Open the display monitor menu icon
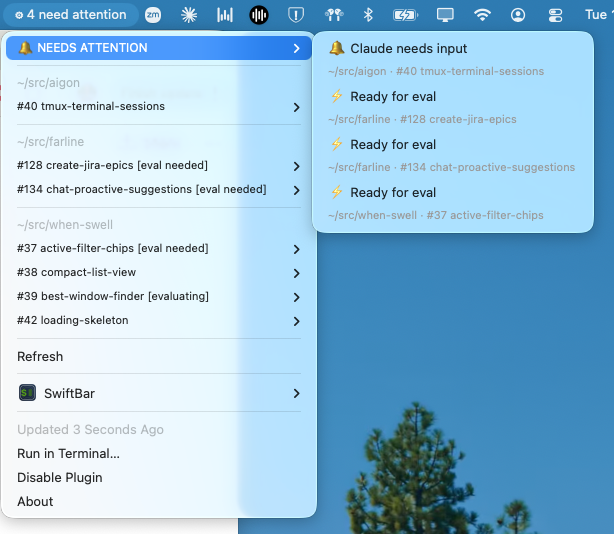Viewport: 614px width, 534px height. [445, 15]
